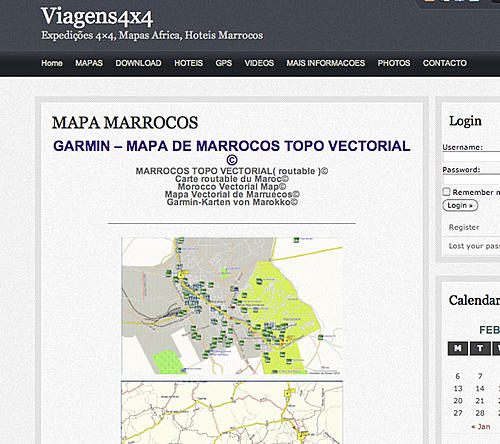Viewport: 500px width, 444px height.
Task: Open the GPS menu item
Action: [223, 63]
